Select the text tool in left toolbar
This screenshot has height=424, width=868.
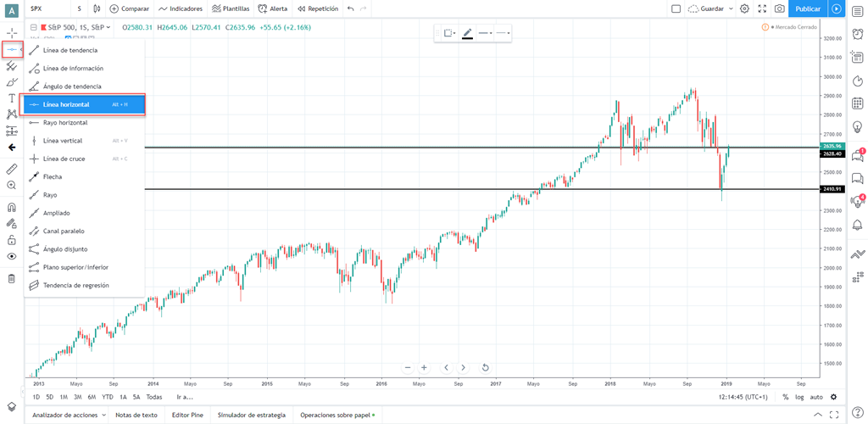(x=12, y=98)
